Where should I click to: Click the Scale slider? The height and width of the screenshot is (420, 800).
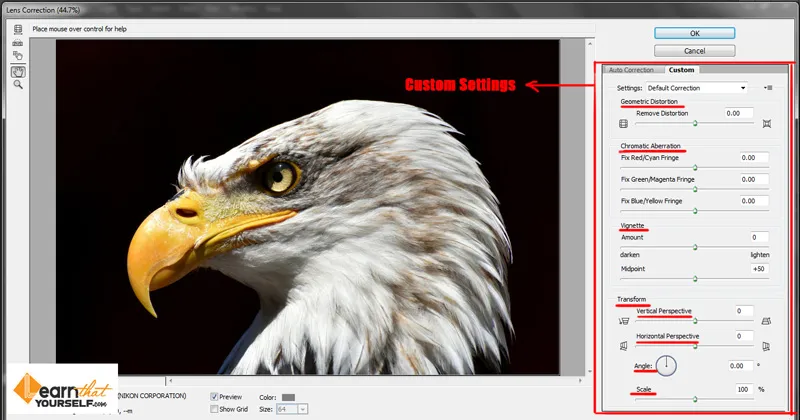[694, 399]
